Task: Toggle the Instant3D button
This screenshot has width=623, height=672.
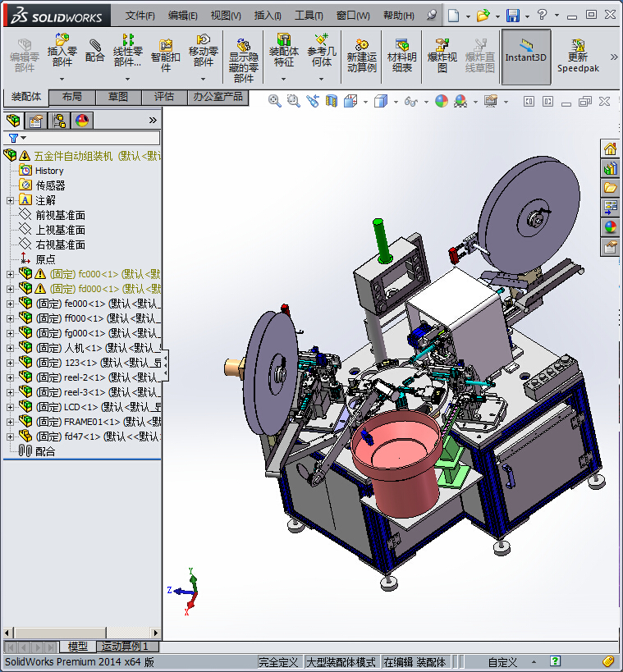Action: 525,57
